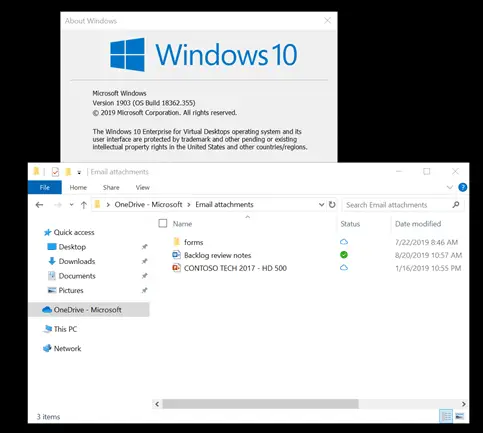
Task: Click the 3 items status bar text
Action: 48,417
